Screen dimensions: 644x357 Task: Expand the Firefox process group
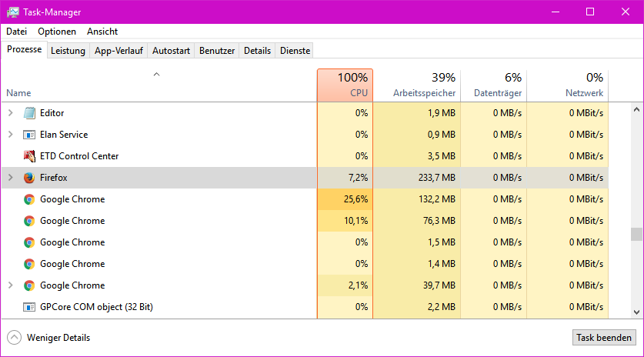(10, 178)
